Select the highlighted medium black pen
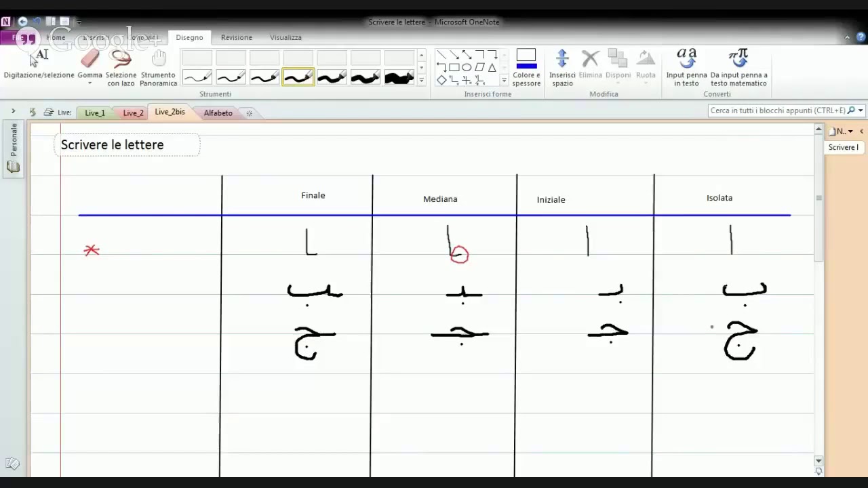The width and height of the screenshot is (868, 488). pos(298,77)
